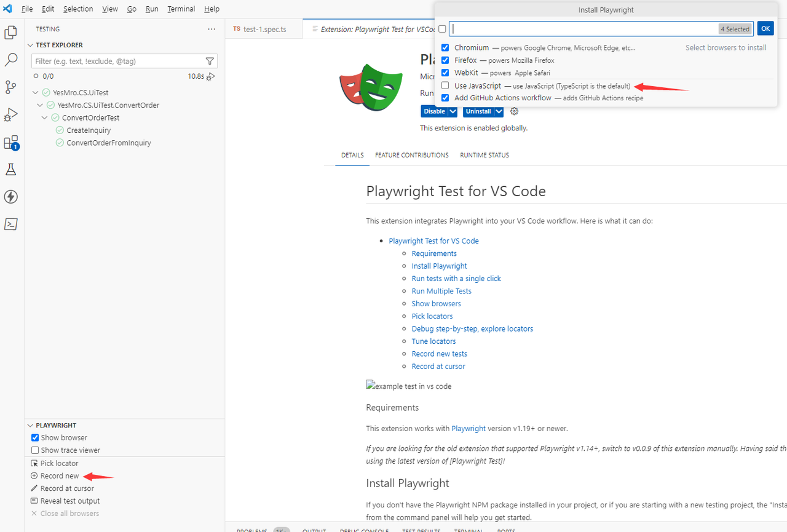Click the filter funnel icon in test filter
Image resolution: width=787 pixels, height=532 pixels.
click(210, 61)
